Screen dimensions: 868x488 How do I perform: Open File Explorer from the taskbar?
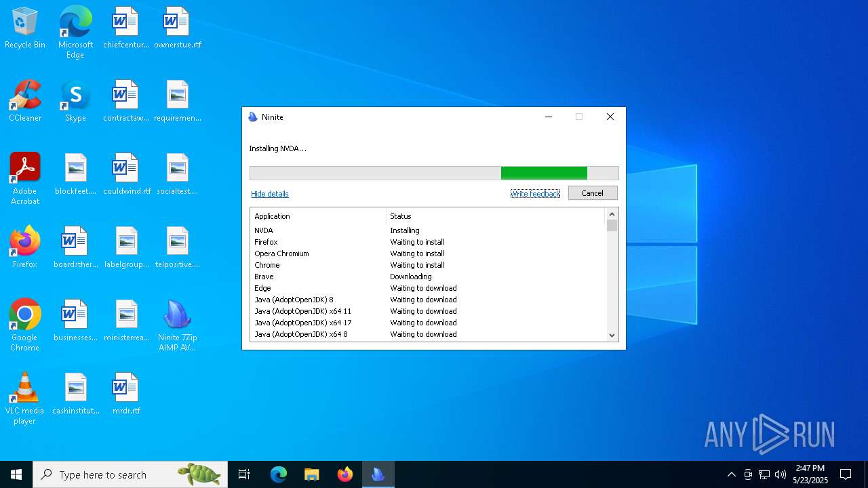pyautogui.click(x=312, y=474)
